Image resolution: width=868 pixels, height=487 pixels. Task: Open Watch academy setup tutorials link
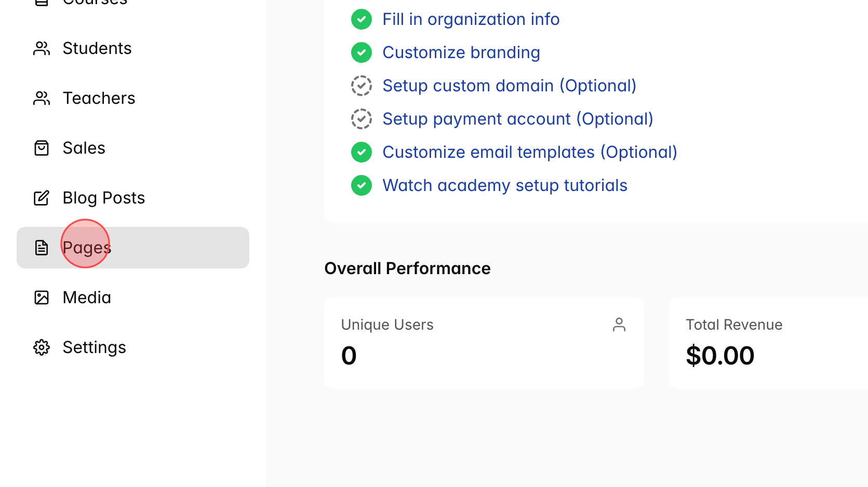pos(504,185)
